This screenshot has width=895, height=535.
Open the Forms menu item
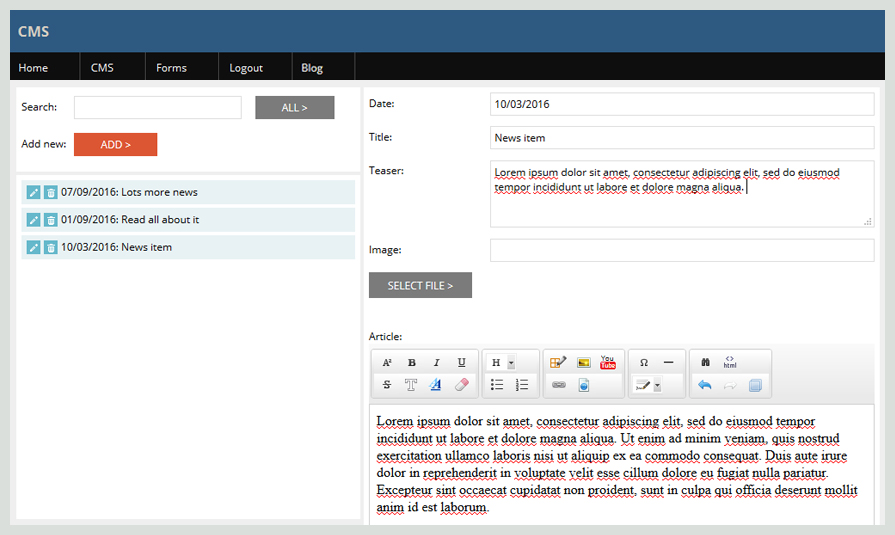tap(171, 67)
